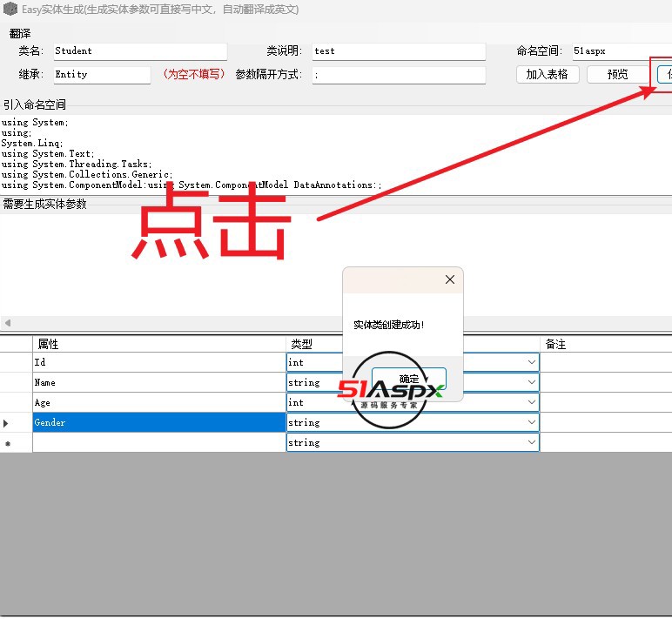This screenshot has width=672, height=619.
Task: Select the 属性 column header
Action: coord(159,344)
